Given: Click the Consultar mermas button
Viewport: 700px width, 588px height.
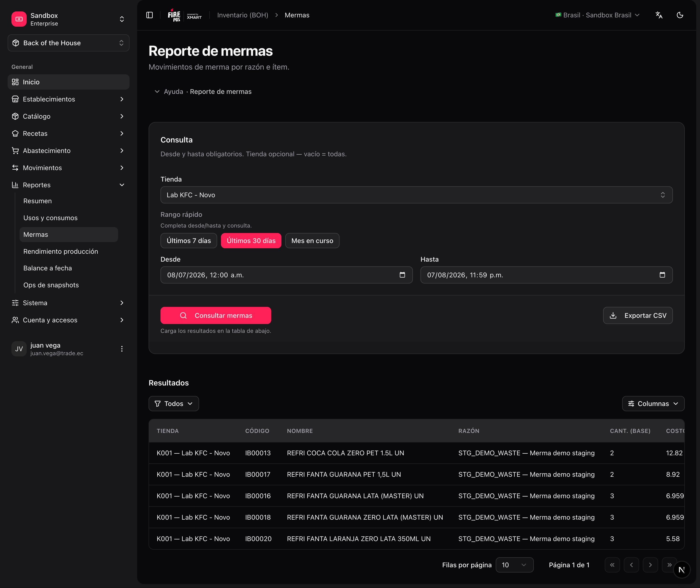Looking at the screenshot, I should click(216, 315).
